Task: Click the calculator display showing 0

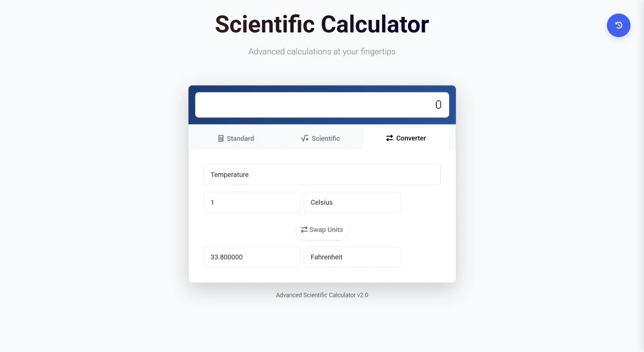Action: (322, 105)
